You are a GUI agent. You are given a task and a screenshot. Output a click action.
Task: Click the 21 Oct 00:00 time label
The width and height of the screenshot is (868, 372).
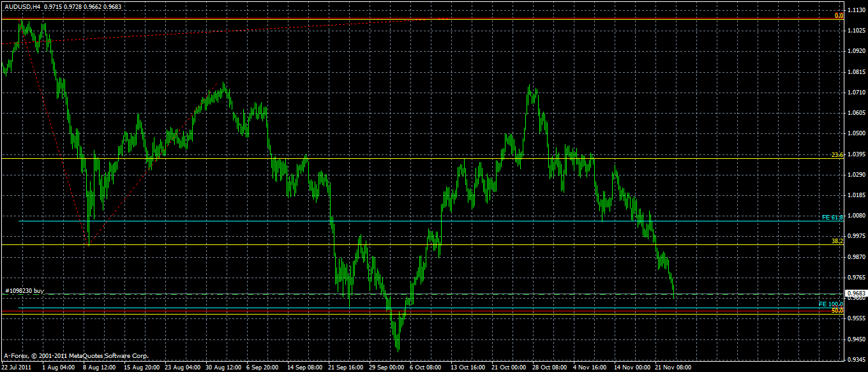[509, 368]
